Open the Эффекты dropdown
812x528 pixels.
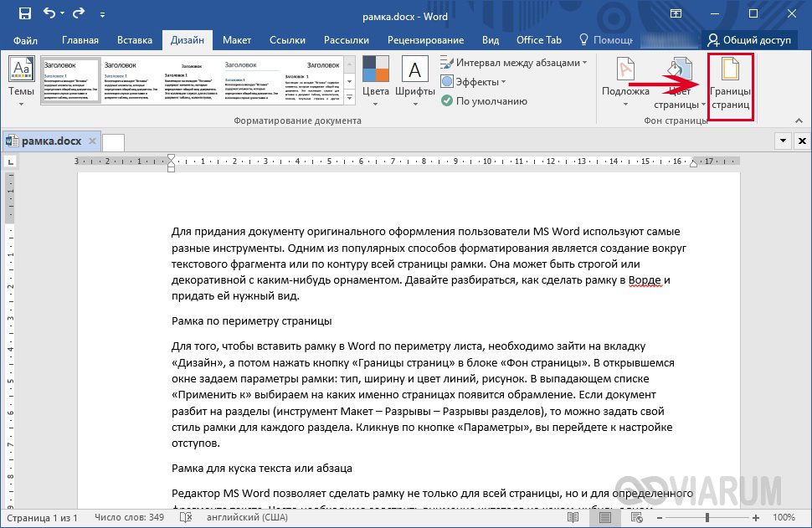click(x=473, y=82)
